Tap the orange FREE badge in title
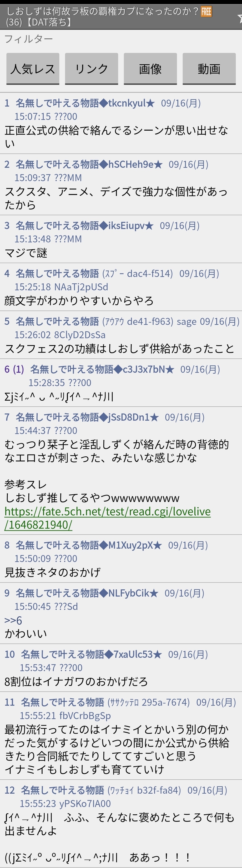The width and height of the screenshot is (242, 868). (x=206, y=11)
